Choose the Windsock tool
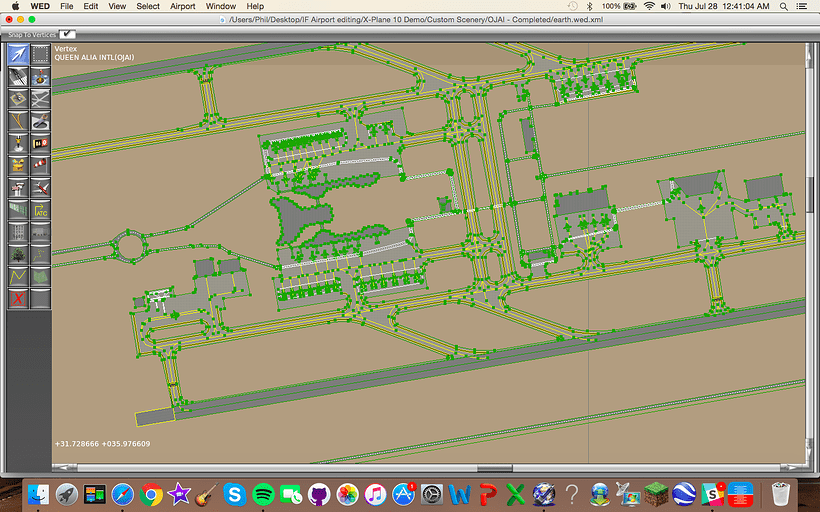 point(40,165)
